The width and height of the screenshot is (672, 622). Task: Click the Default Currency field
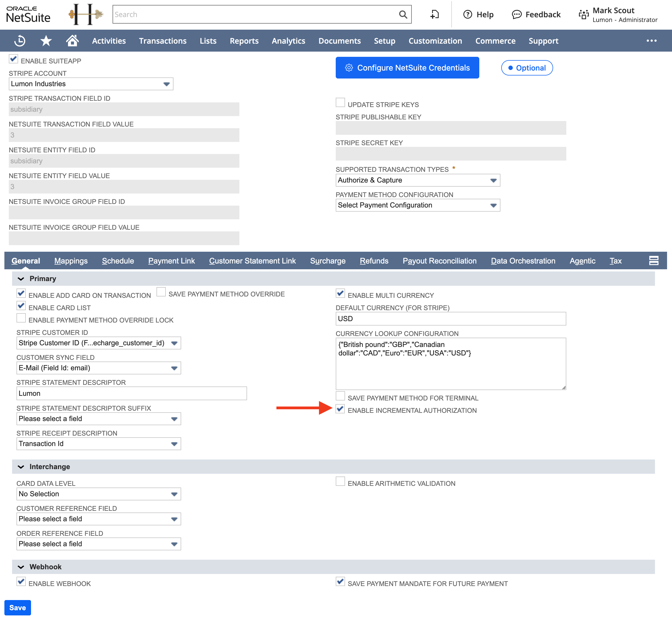coord(451,319)
